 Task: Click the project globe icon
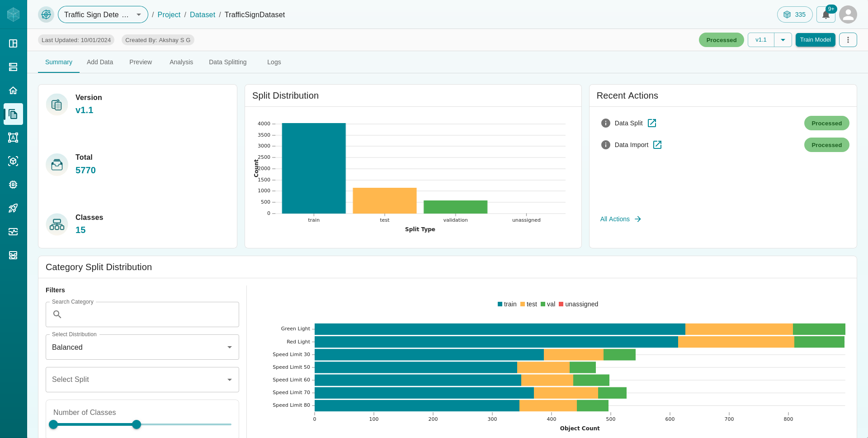46,14
